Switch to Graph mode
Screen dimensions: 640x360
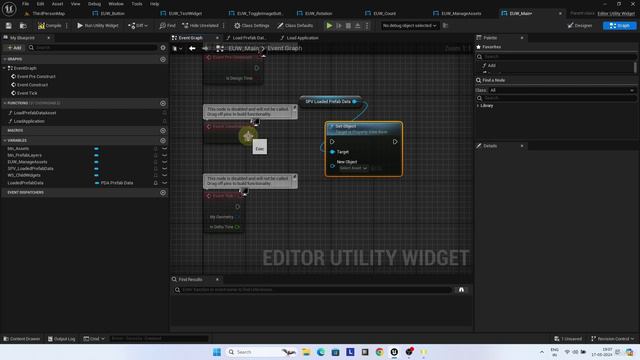coord(619,26)
